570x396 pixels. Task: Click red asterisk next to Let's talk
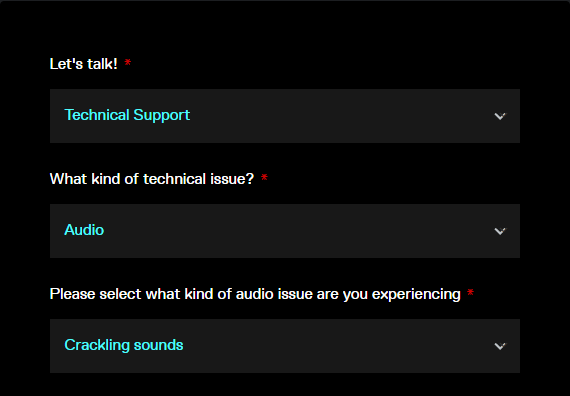pyautogui.click(x=128, y=63)
